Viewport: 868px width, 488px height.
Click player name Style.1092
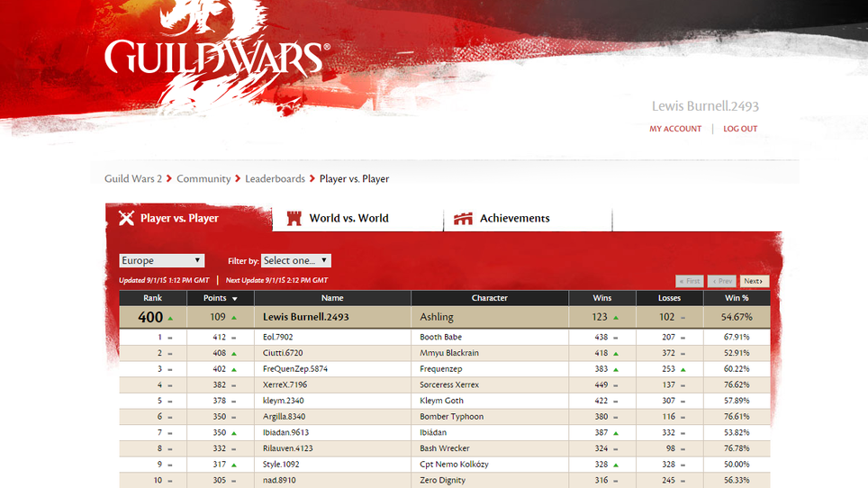click(x=281, y=465)
